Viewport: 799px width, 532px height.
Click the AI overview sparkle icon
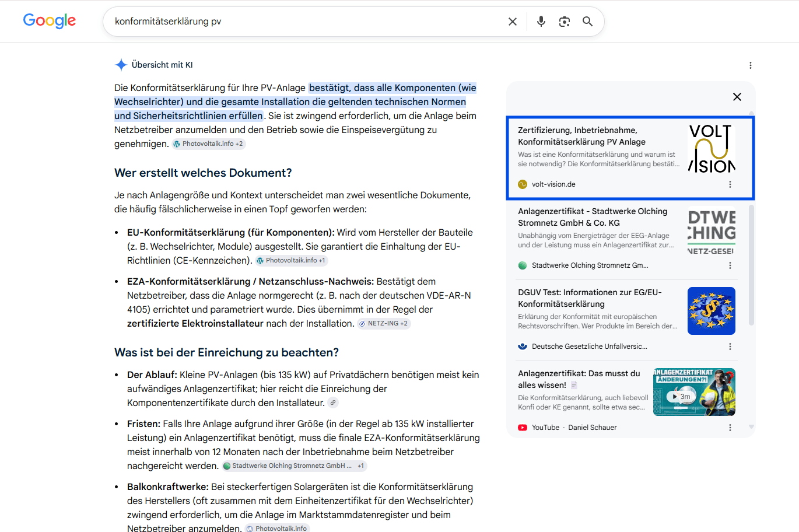(121, 65)
